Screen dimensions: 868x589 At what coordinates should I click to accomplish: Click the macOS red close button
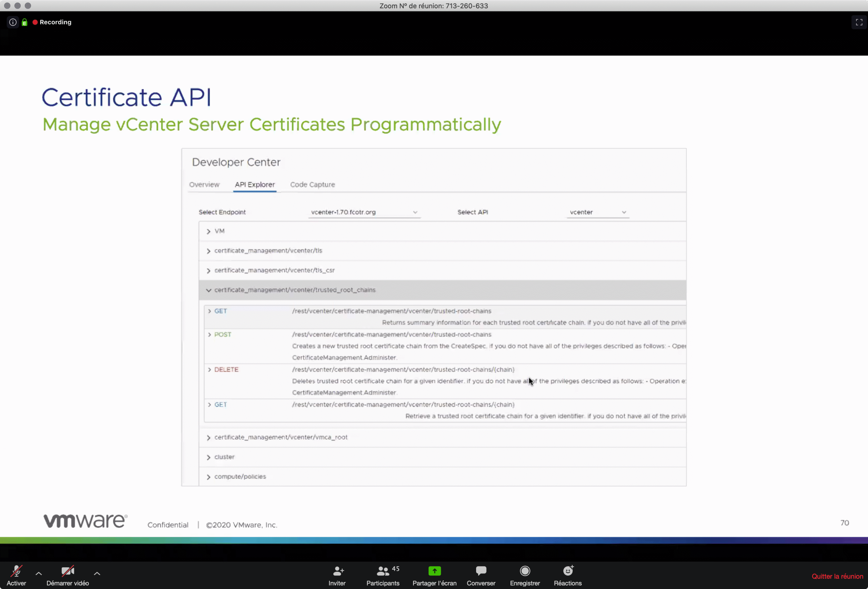7,6
